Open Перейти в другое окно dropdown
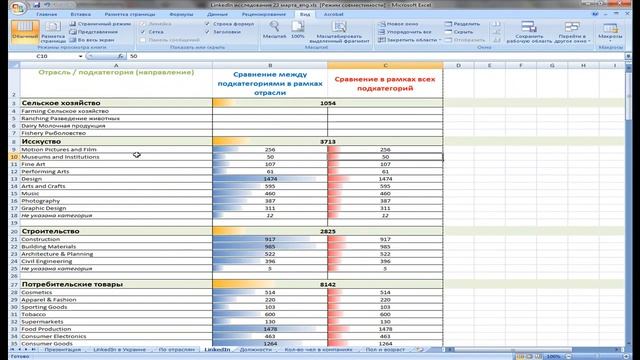This screenshot has width=640, height=360. 572,32
